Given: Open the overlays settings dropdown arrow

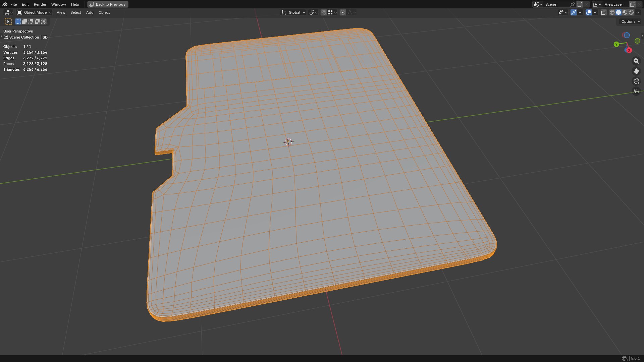Looking at the screenshot, I should tap(595, 12).
